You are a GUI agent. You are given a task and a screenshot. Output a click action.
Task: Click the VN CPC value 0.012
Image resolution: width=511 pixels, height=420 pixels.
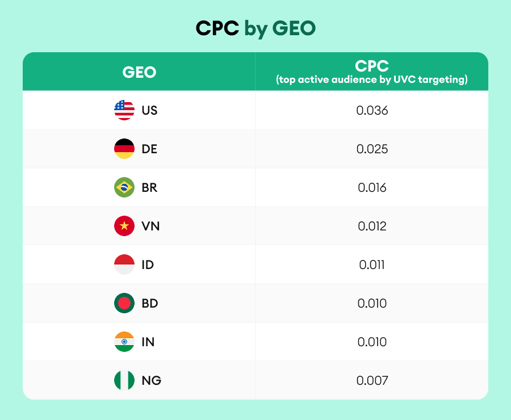pyautogui.click(x=372, y=226)
